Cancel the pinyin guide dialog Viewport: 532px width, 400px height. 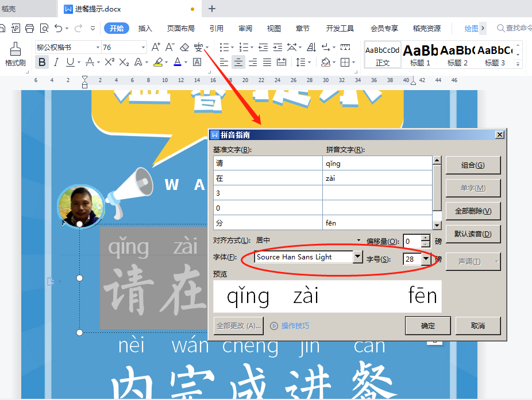[478, 326]
